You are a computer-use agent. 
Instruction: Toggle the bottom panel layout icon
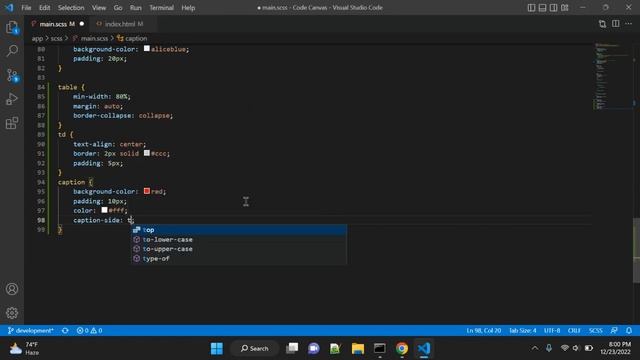542,8
